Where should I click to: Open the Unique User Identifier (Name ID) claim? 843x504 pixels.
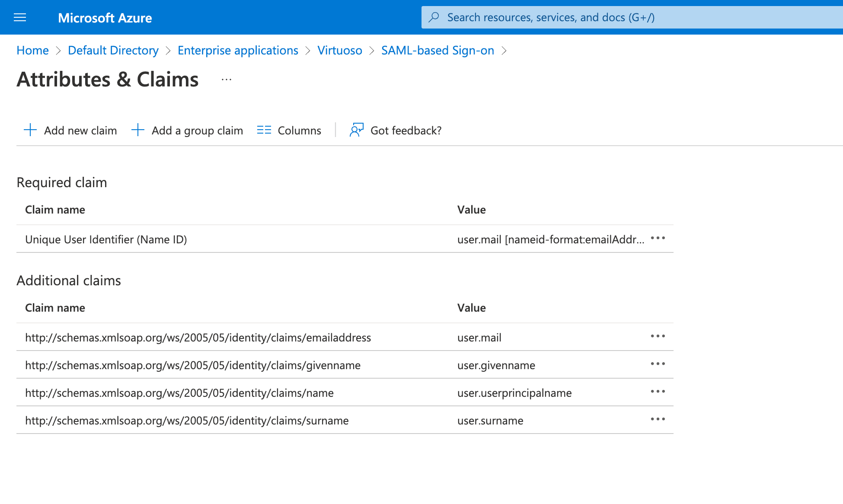pos(106,239)
